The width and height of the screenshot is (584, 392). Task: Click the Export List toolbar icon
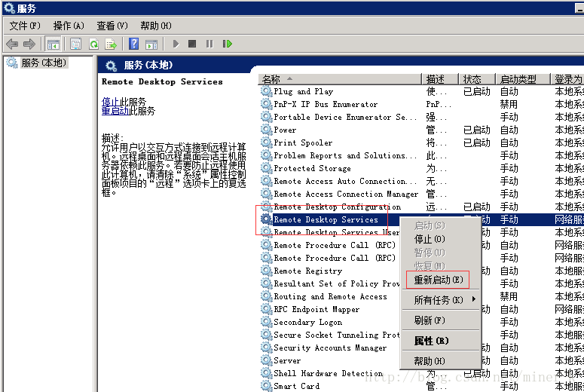(x=111, y=44)
